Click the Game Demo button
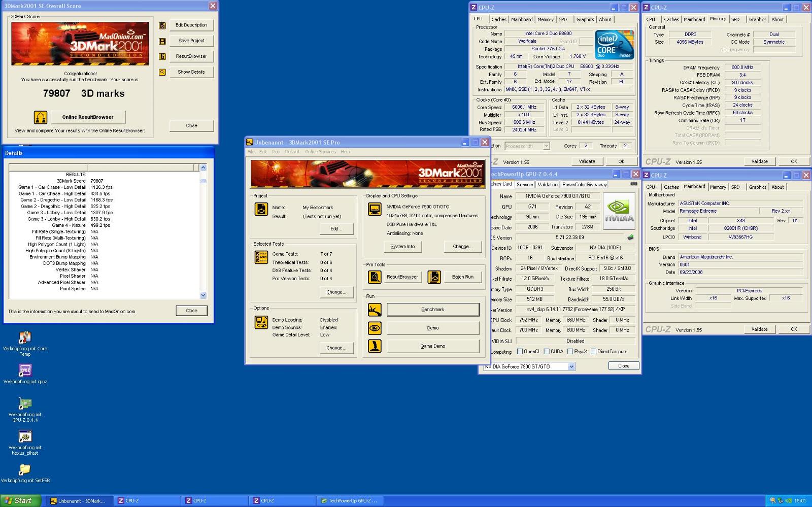812x507 pixels. [x=433, y=346]
